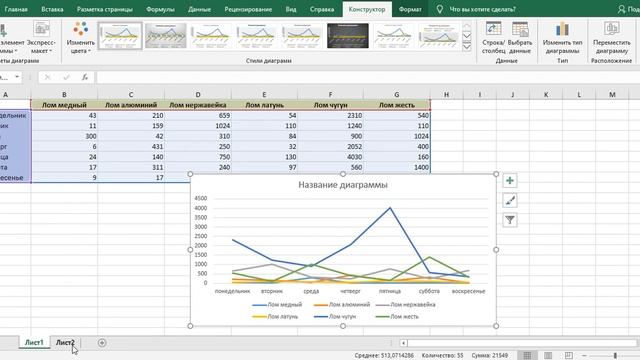This screenshot has height=360, width=640.
Task: Select the first chart style thumbnail
Action: point(120,36)
